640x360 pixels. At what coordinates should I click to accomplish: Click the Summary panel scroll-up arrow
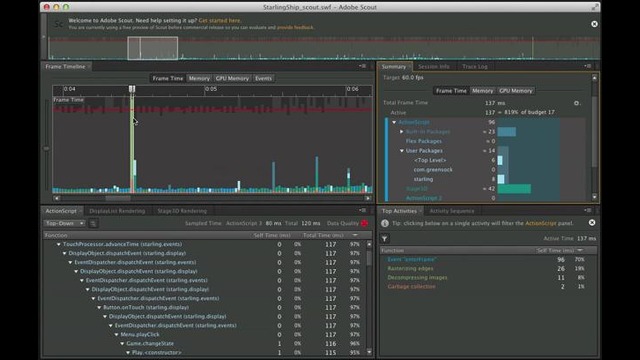pos(594,78)
